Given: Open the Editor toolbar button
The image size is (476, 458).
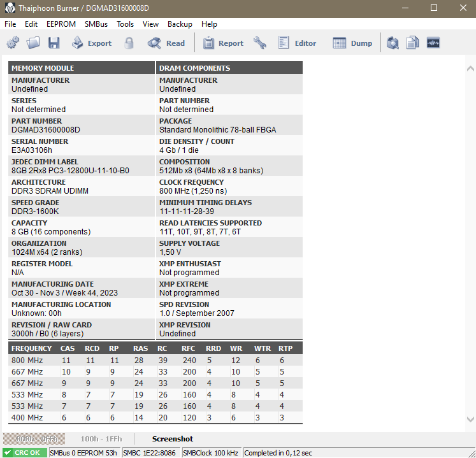Looking at the screenshot, I should point(297,43).
